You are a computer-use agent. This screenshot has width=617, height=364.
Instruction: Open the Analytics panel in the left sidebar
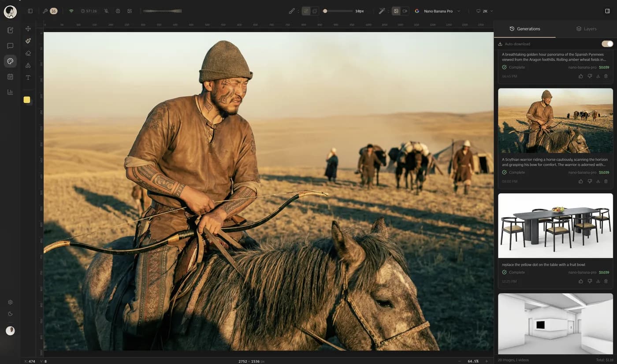10,92
